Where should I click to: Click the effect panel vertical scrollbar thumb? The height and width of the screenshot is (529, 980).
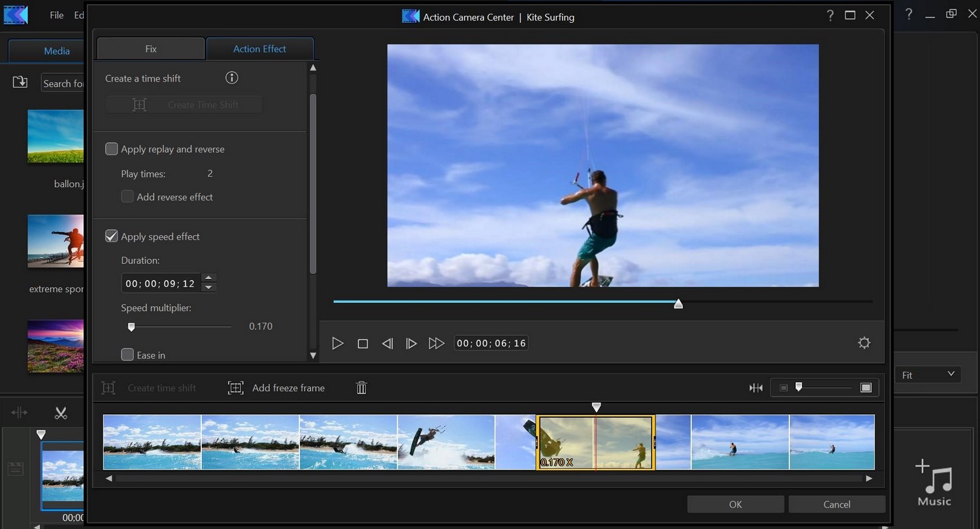[x=312, y=183]
